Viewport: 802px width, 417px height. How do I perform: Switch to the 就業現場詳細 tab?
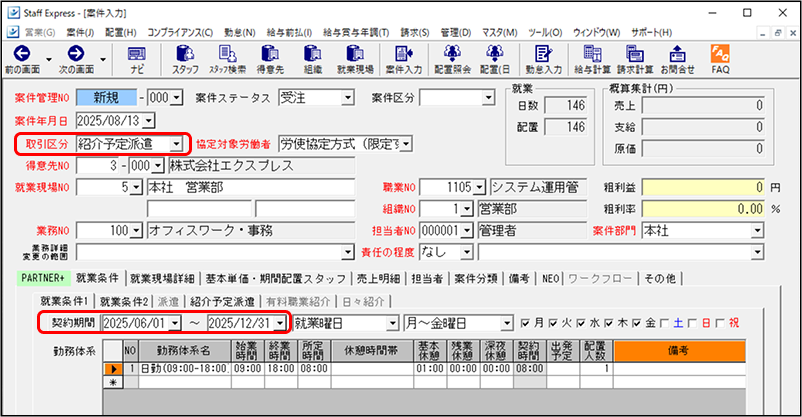[x=162, y=278]
